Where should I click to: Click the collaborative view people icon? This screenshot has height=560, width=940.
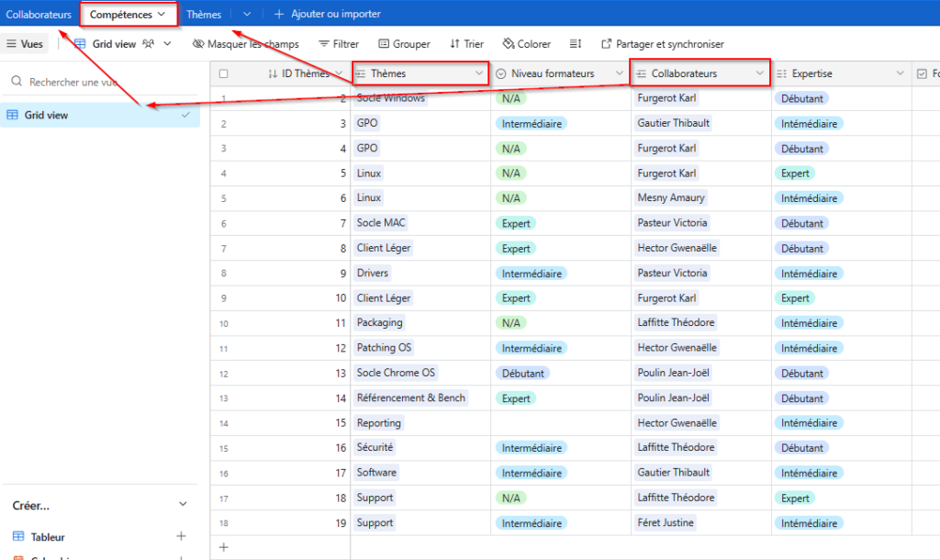[x=149, y=44]
